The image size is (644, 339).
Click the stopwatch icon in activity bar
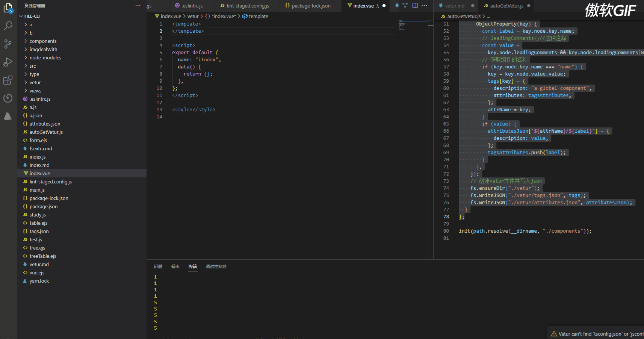pyautogui.click(x=8, y=98)
